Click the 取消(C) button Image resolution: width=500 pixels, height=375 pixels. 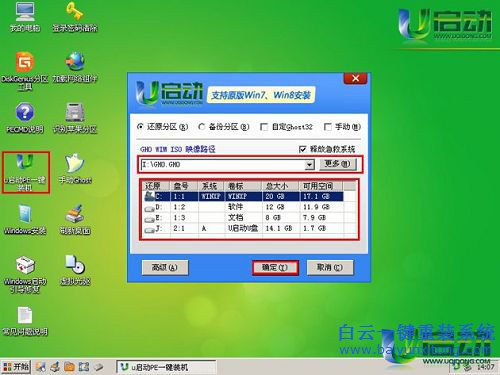point(330,267)
